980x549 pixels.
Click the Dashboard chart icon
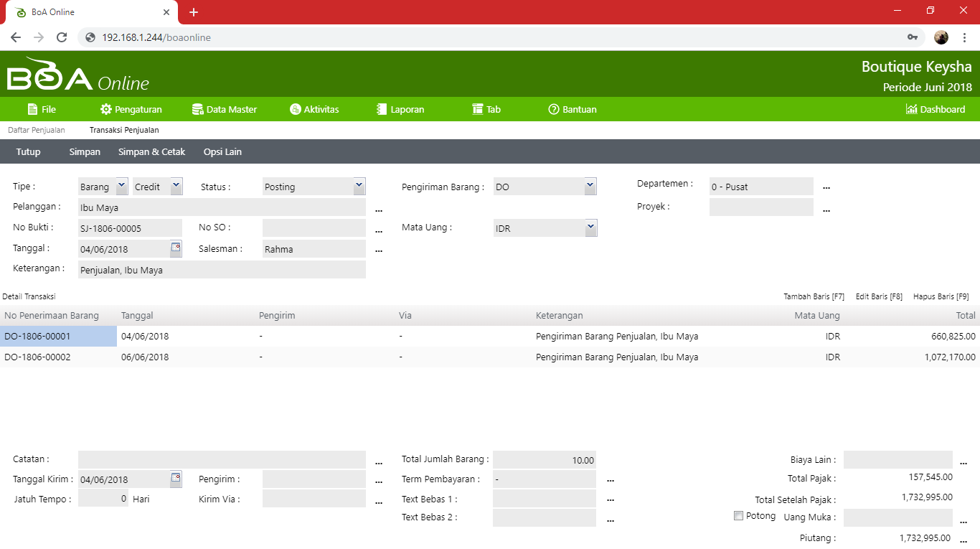point(911,110)
